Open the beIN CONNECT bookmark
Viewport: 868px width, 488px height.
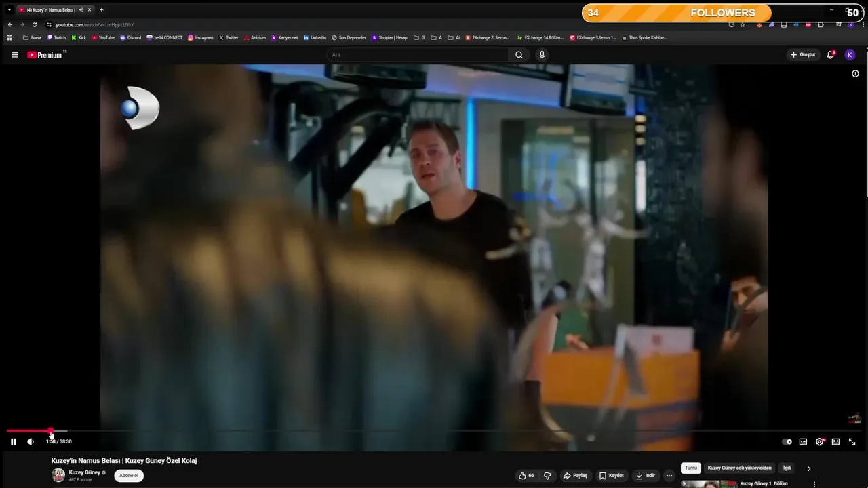coord(164,37)
